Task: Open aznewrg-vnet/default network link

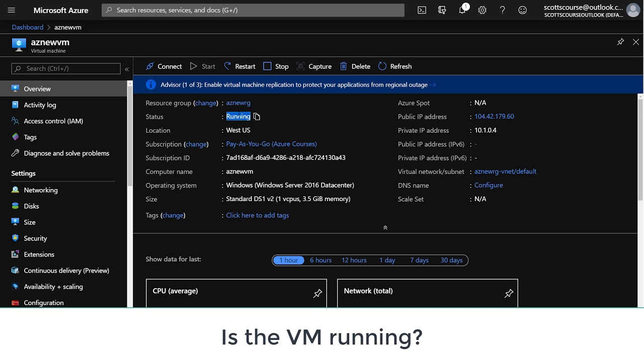Action: click(505, 171)
